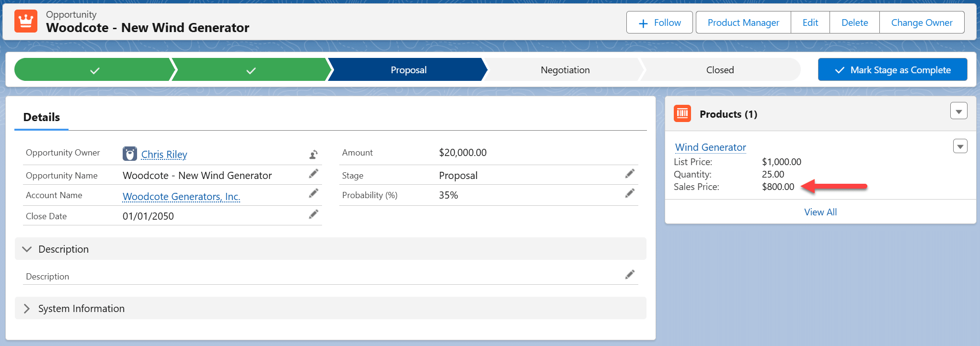Image resolution: width=980 pixels, height=346 pixels.
Task: Edit Opportunity Name with the pencil icon
Action: pyautogui.click(x=313, y=174)
